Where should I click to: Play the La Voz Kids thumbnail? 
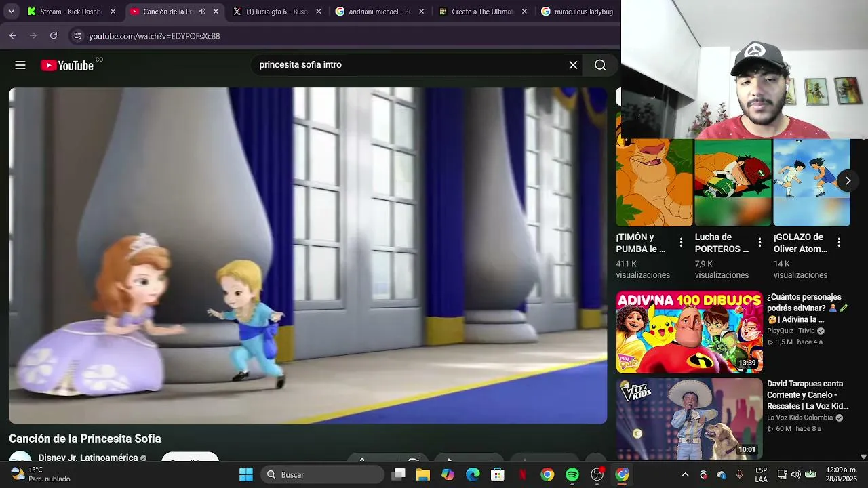pos(689,419)
